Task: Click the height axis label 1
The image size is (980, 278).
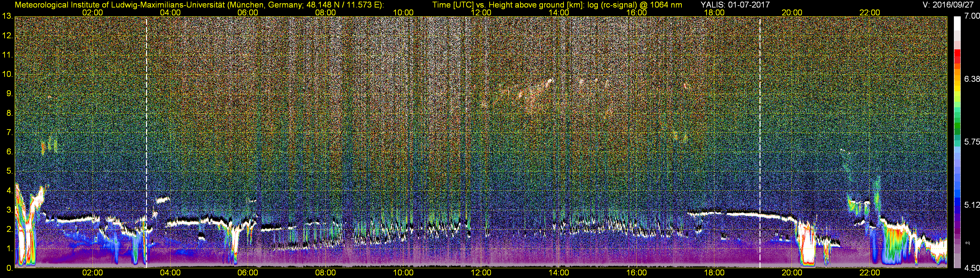Action: [x=9, y=249]
